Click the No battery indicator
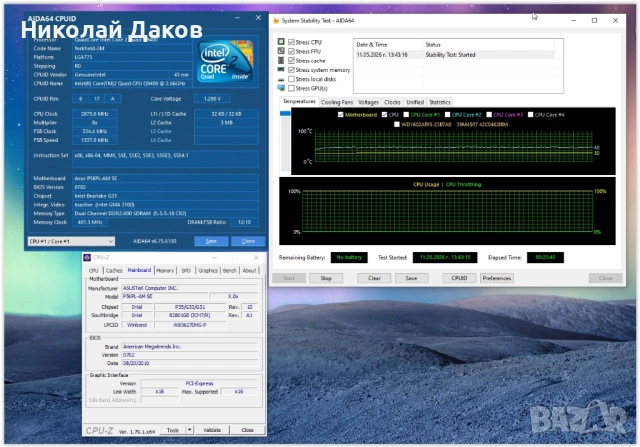The height and width of the screenshot is (447, 640). coord(349,258)
